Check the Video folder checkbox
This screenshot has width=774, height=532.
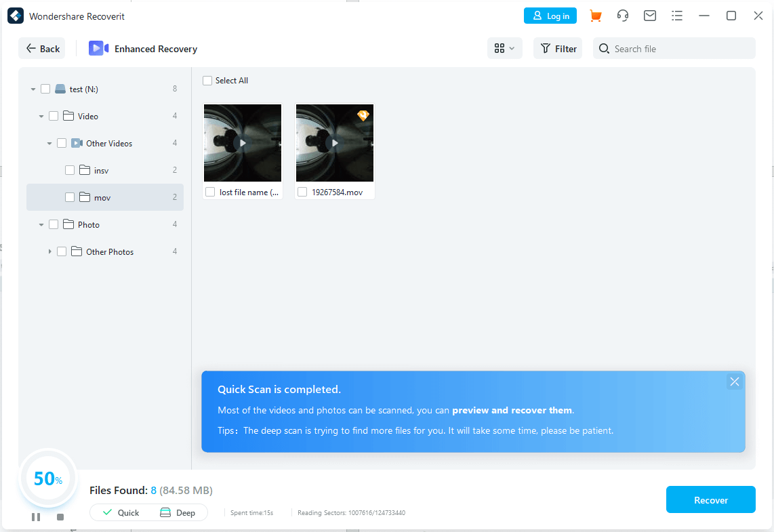coord(54,116)
